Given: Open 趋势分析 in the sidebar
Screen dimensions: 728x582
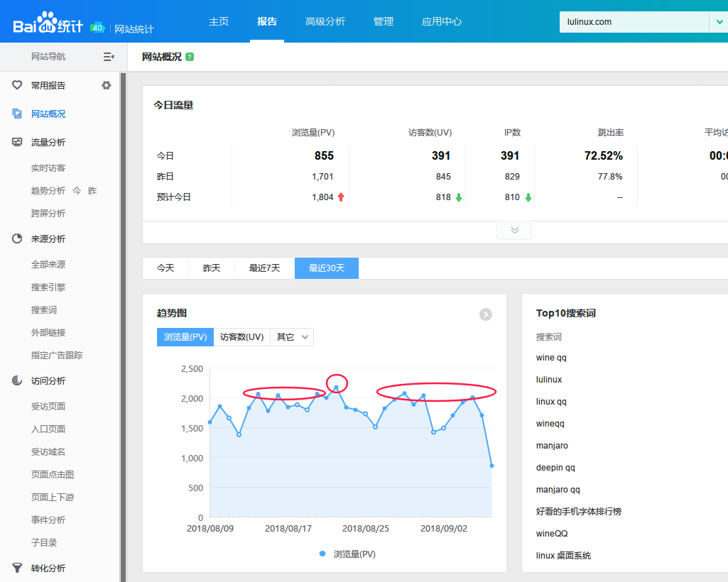Looking at the screenshot, I should pos(48,191).
